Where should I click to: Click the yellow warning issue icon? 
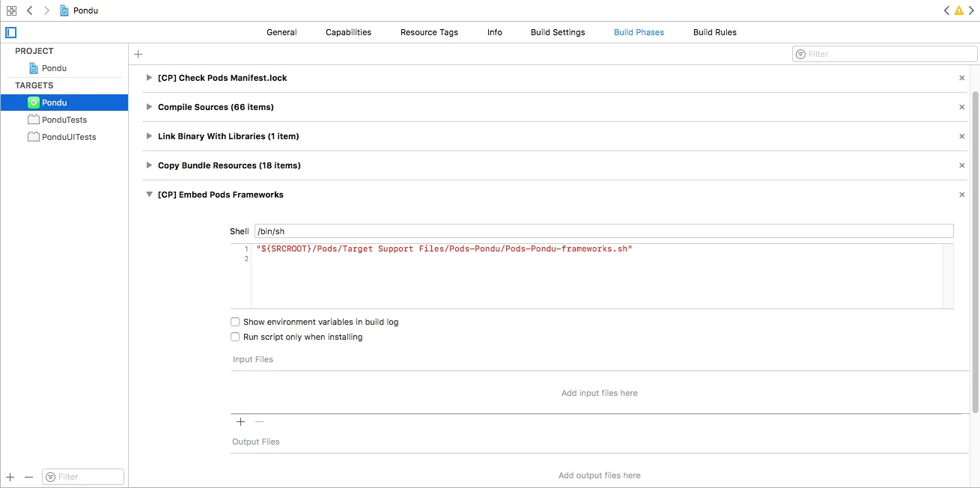tap(958, 10)
